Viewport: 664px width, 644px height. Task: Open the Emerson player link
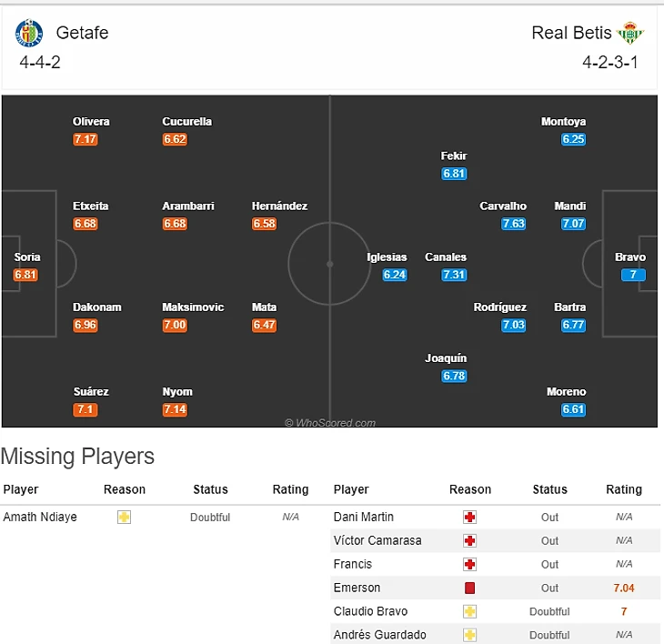(x=357, y=588)
